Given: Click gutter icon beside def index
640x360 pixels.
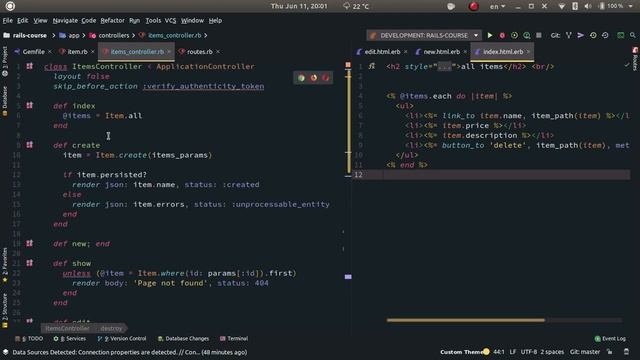Looking at the screenshot, I should [30, 105].
